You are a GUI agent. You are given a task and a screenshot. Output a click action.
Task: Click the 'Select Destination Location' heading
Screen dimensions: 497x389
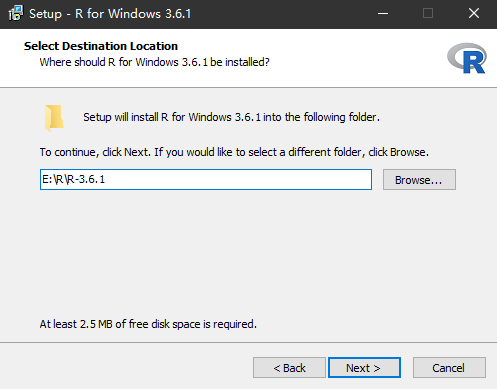[101, 46]
